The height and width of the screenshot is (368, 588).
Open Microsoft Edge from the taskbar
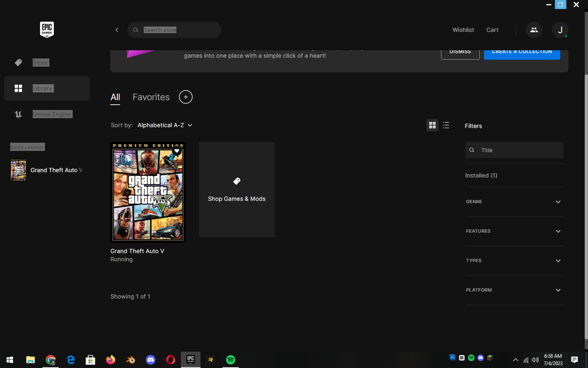(70, 360)
